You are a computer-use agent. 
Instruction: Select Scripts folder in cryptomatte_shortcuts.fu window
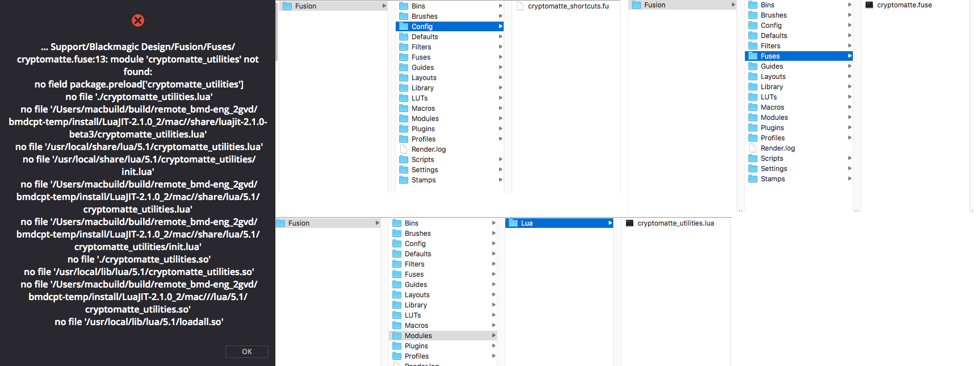[x=450, y=160]
